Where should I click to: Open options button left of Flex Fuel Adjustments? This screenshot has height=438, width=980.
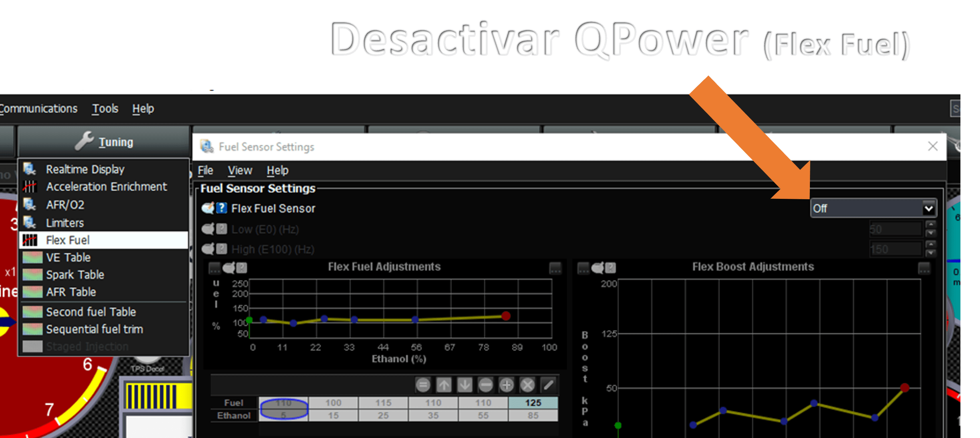[x=214, y=268]
